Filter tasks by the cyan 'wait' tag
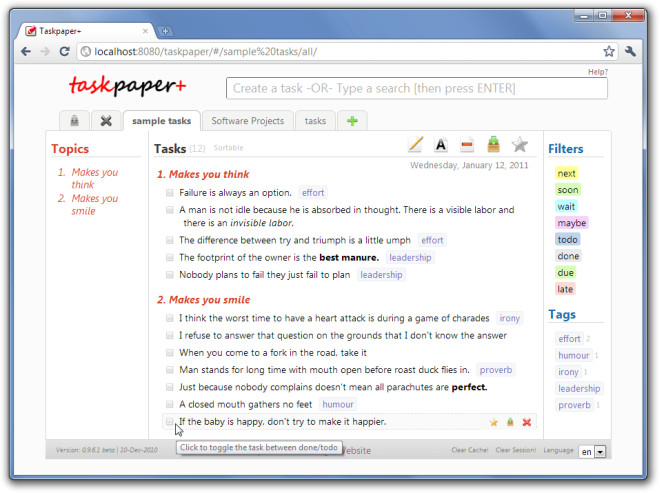This screenshot has height=493, width=660. point(566,206)
